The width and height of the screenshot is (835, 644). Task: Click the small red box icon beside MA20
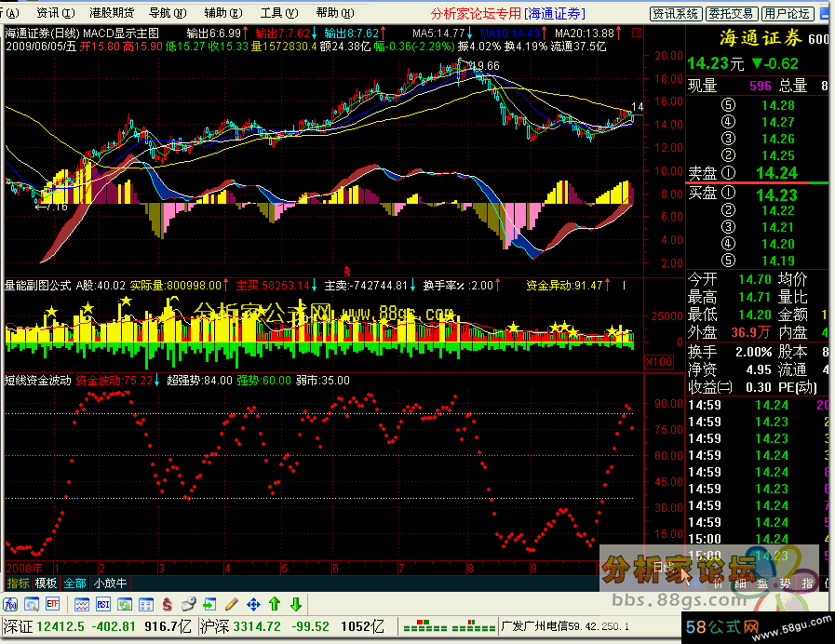click(x=637, y=33)
